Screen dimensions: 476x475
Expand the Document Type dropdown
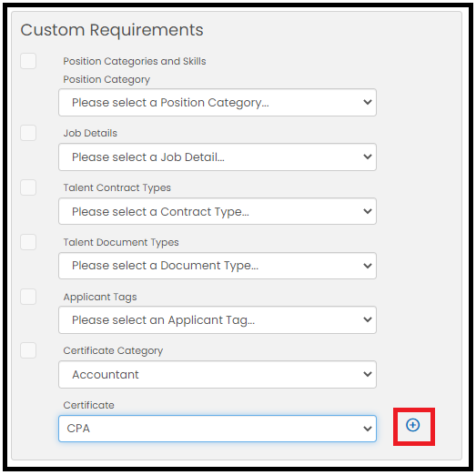[x=218, y=266]
